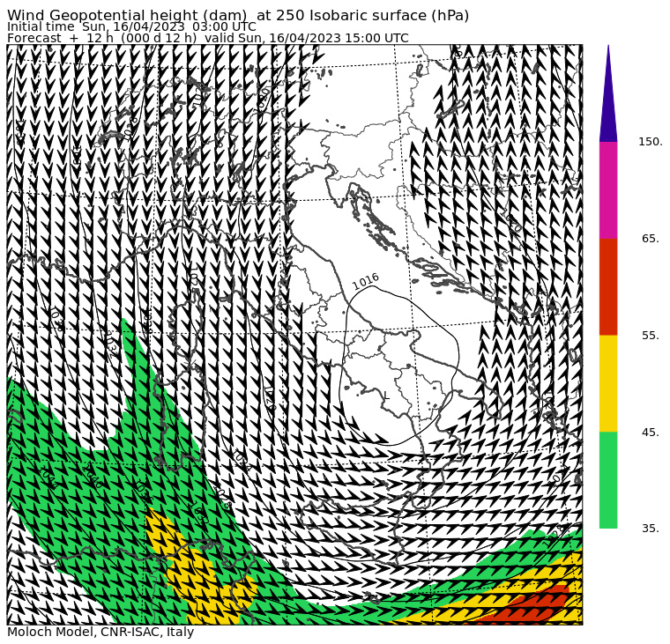Click the purple triangle atop the legend

point(608,93)
